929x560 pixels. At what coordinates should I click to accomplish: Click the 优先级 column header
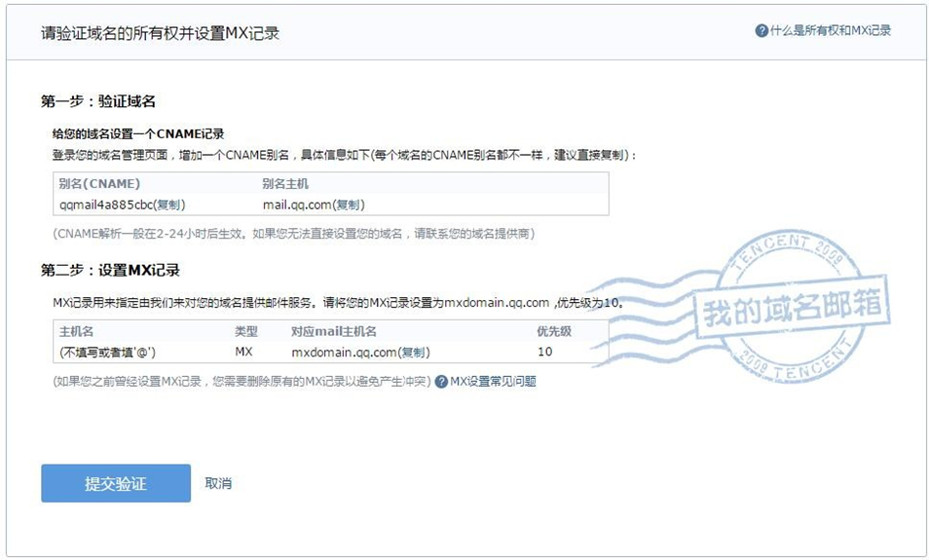click(554, 331)
